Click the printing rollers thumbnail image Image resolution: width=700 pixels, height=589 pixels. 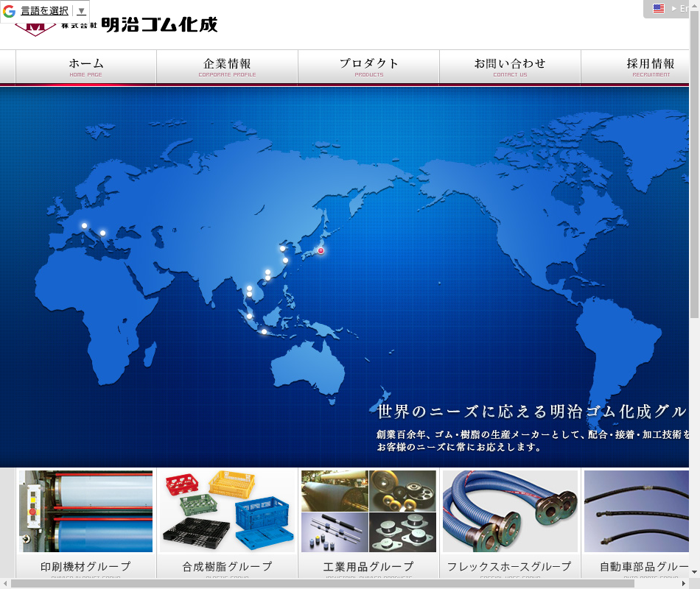85,512
